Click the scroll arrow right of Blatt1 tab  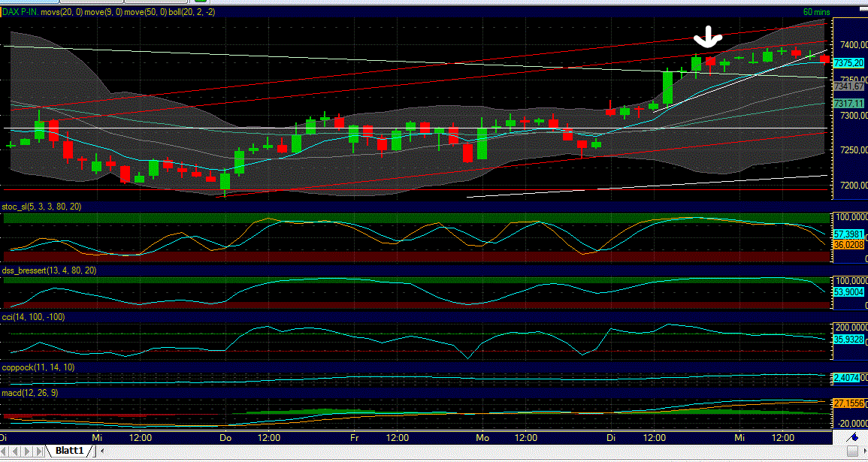102,451
